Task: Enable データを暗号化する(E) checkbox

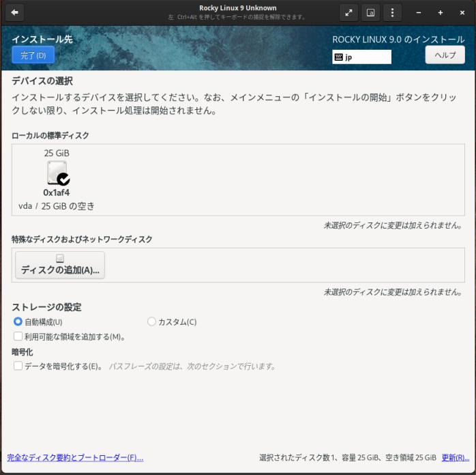Action: tap(18, 366)
